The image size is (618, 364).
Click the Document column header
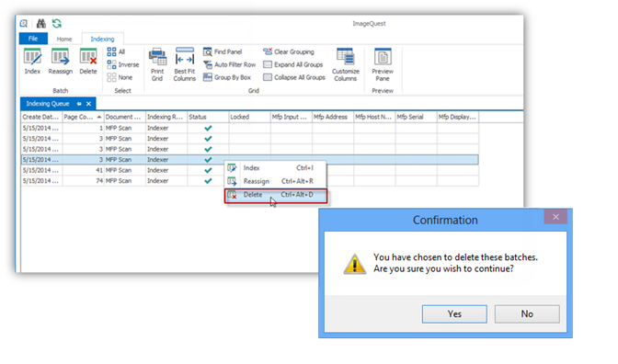click(124, 117)
